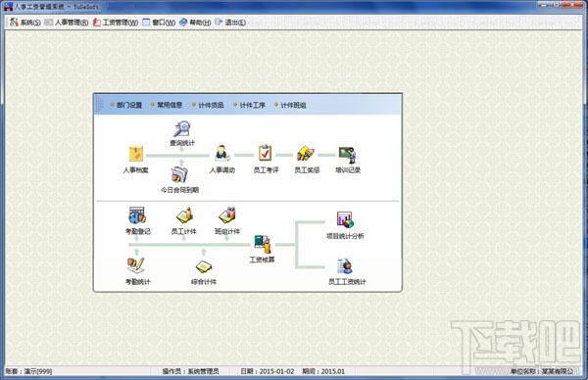
Task: Open the 员工计件 employee piecework icon
Action: tap(184, 215)
